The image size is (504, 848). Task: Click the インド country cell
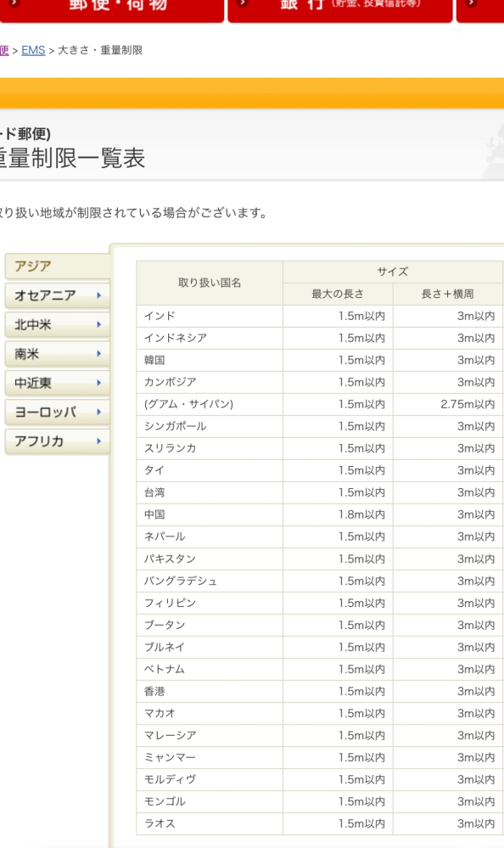coord(210,317)
